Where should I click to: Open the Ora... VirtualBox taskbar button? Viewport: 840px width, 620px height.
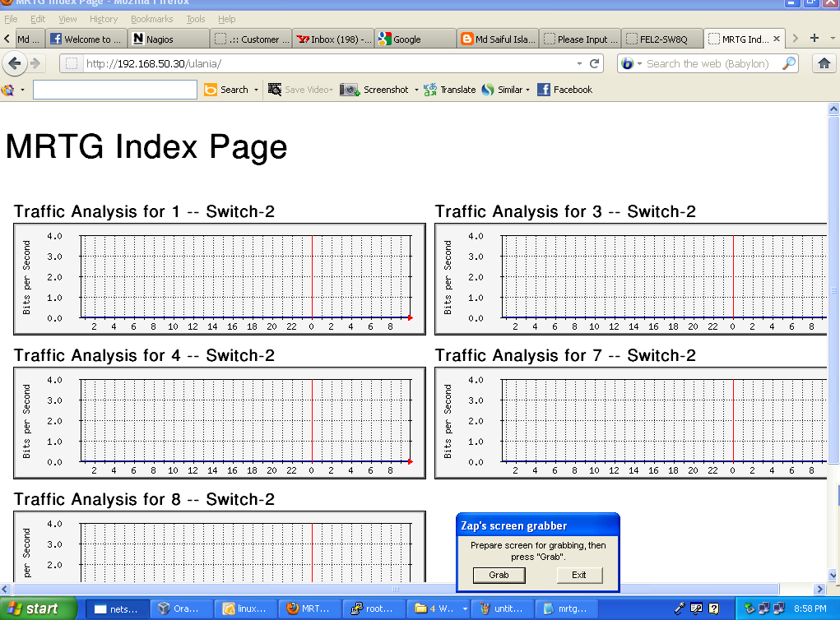tap(180, 608)
